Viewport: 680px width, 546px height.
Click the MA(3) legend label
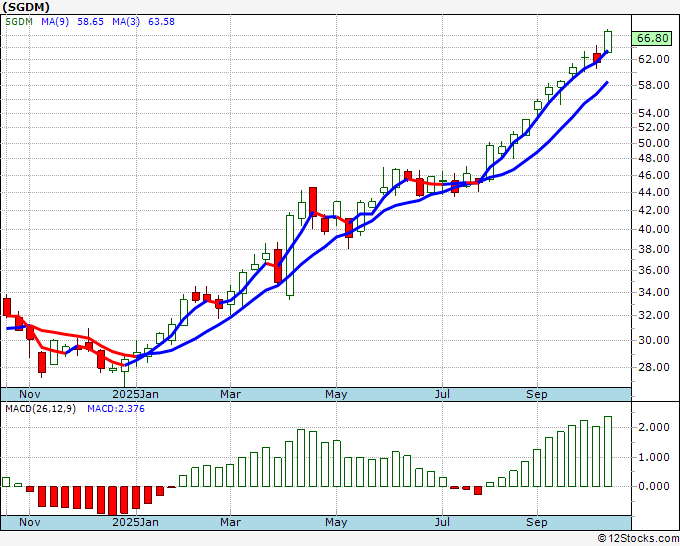coord(126,21)
